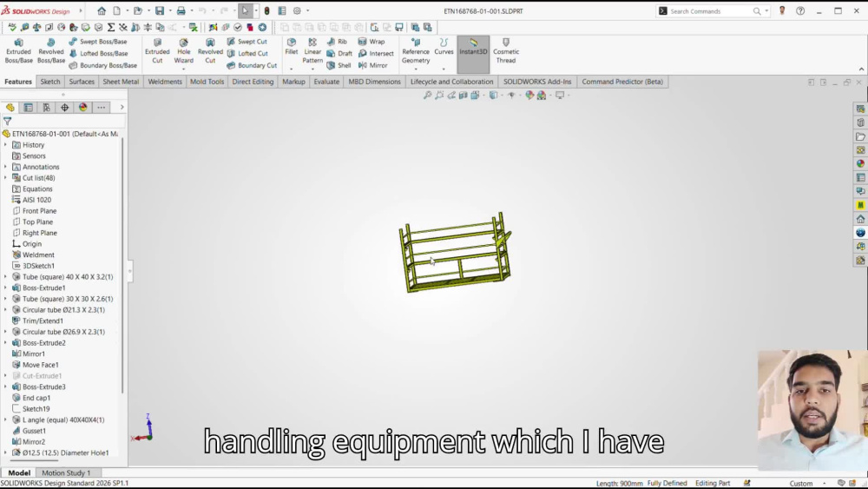
Task: Toggle the Select cursor tool in title bar
Action: click(245, 11)
